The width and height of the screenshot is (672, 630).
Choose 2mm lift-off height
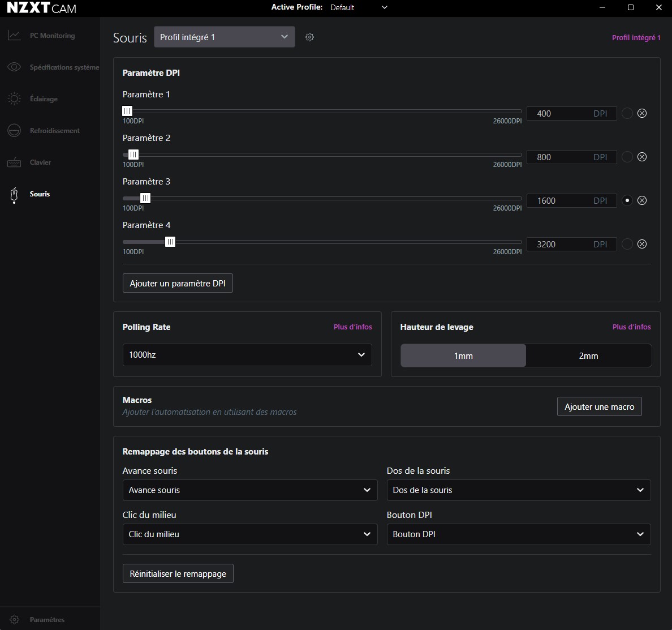(588, 355)
